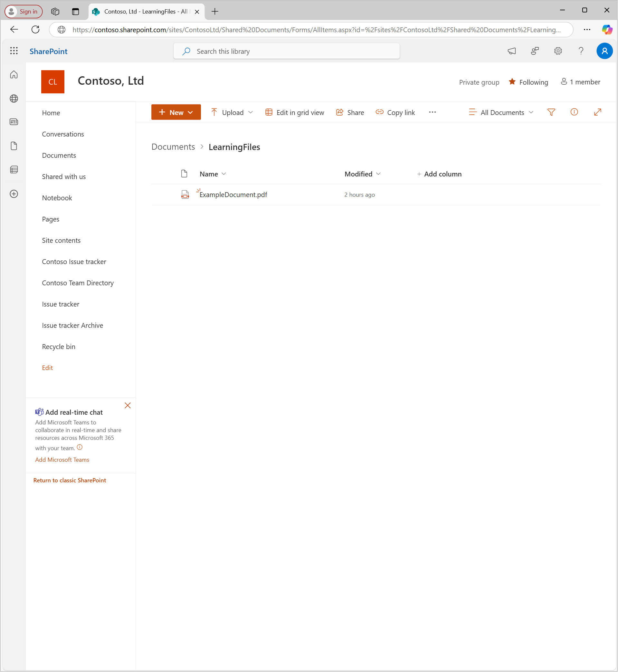Open the news icon in left rail

coord(14,122)
